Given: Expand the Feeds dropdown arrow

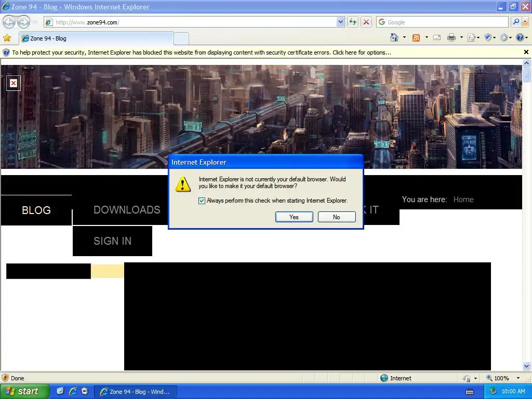Looking at the screenshot, I should point(427,37).
